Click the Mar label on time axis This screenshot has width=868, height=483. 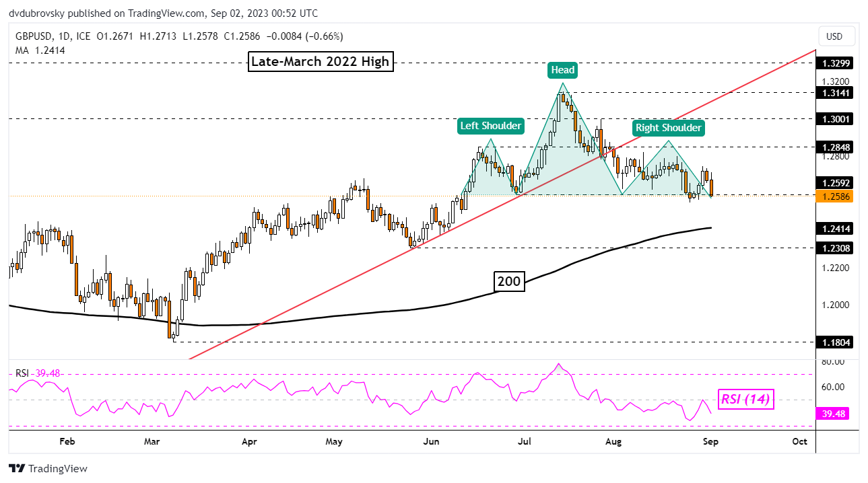(x=152, y=441)
